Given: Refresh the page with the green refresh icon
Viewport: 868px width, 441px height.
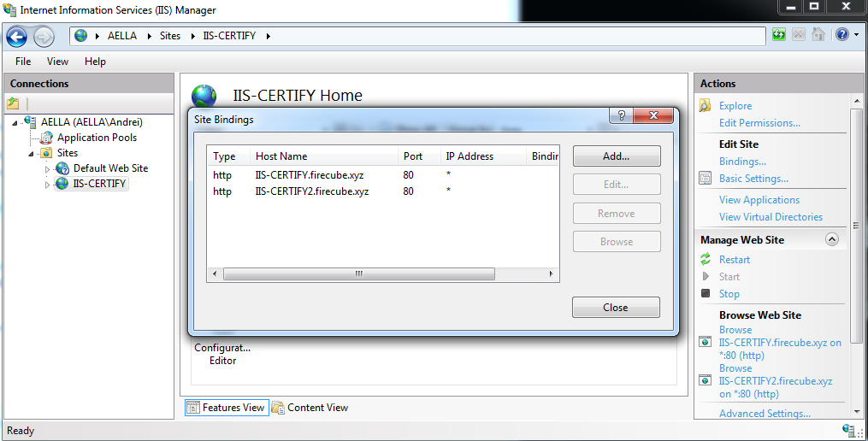Looking at the screenshot, I should (x=779, y=35).
